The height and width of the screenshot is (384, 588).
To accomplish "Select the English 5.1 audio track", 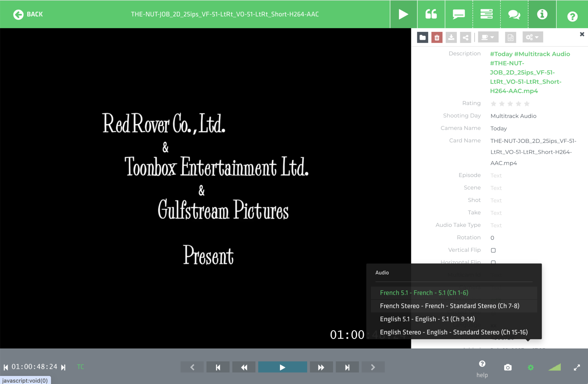I will click(x=427, y=319).
